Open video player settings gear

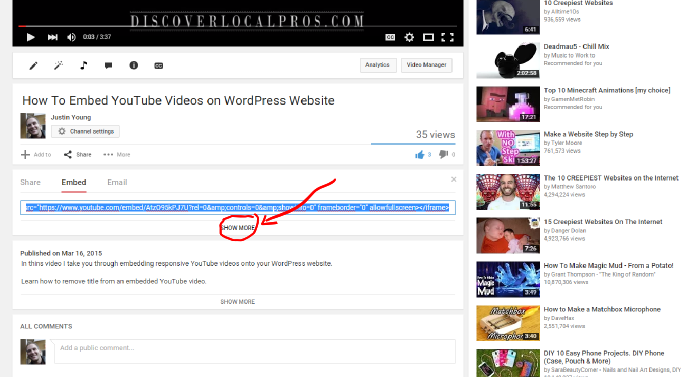point(409,37)
